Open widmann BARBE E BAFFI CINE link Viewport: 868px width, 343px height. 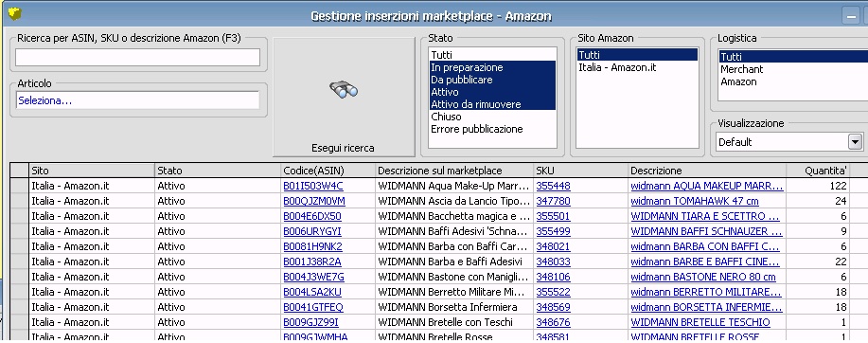[x=705, y=262]
